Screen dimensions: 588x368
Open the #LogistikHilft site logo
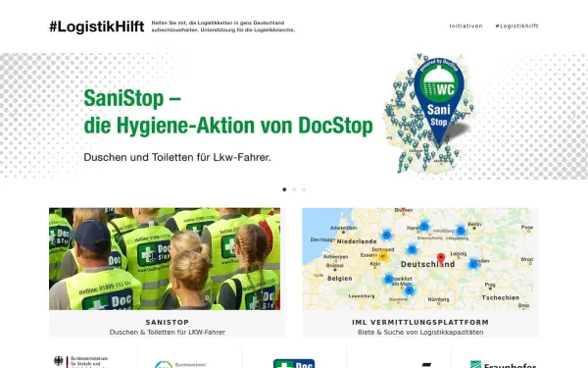97,26
